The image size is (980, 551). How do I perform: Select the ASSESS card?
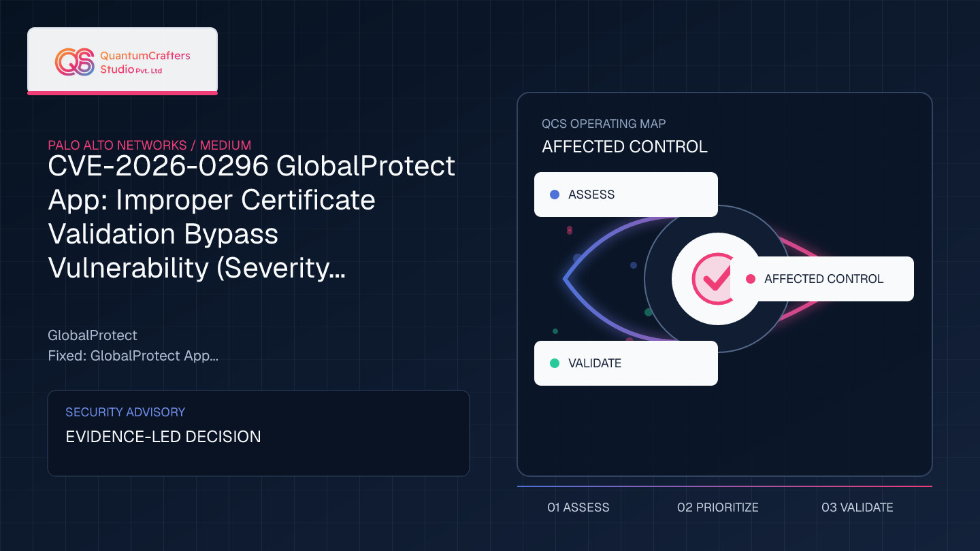tap(626, 195)
